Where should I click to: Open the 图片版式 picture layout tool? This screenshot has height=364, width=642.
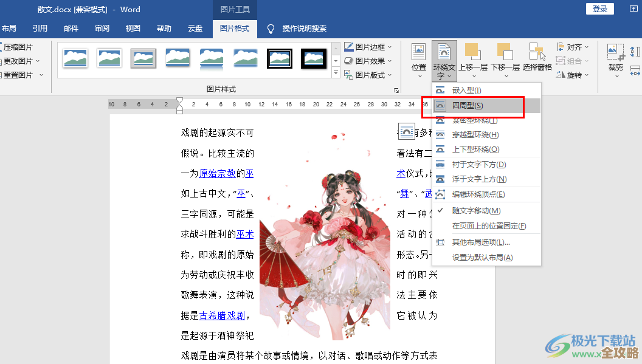pos(367,75)
